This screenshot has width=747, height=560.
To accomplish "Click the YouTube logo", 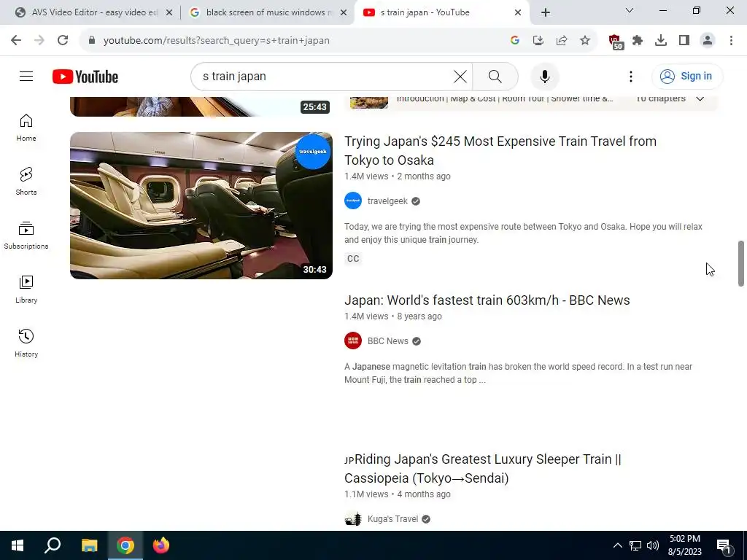I will tap(85, 77).
